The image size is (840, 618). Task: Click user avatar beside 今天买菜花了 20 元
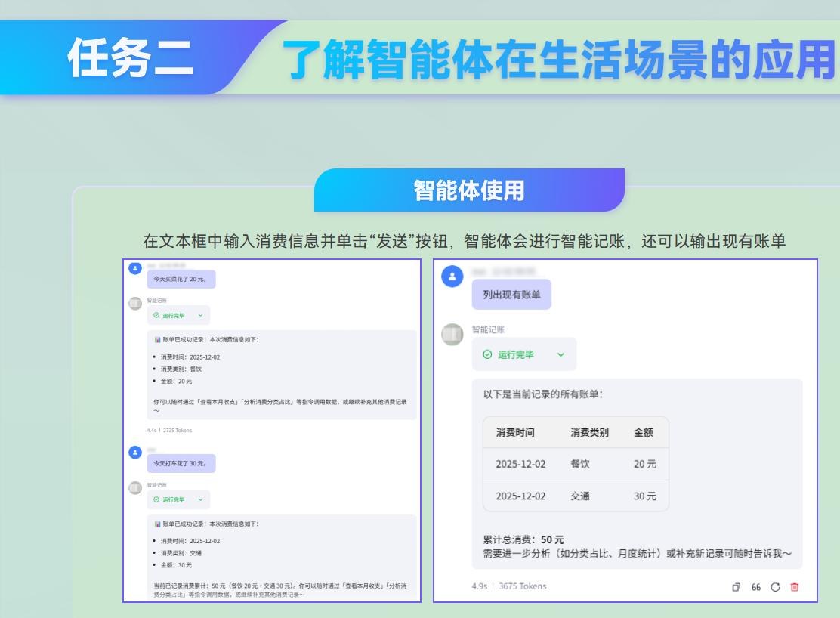pyautogui.click(x=135, y=268)
